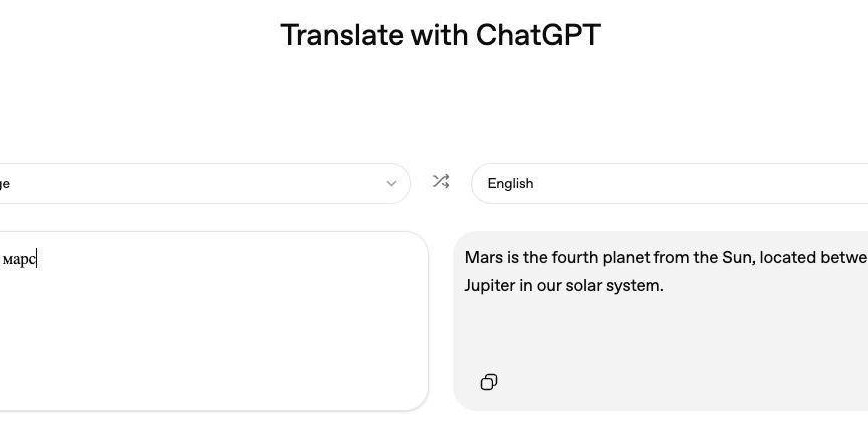The image size is (868, 435).
Task: Click empty space inside the source text box
Action: (x=219, y=349)
